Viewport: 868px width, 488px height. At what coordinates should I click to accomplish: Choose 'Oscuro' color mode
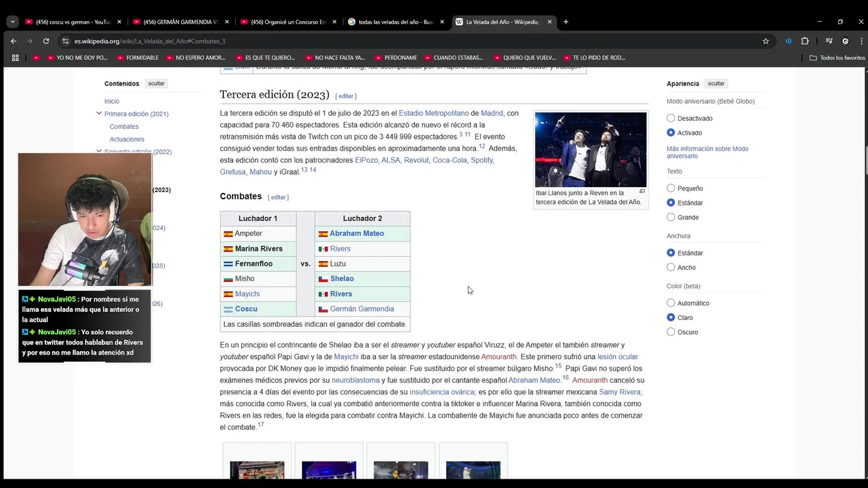[671, 332]
